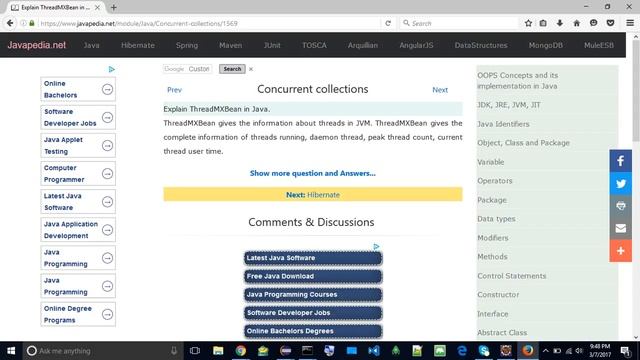Open JDK, JRE, JVM, JIT link
The width and height of the screenshot is (640, 360).
point(509,105)
